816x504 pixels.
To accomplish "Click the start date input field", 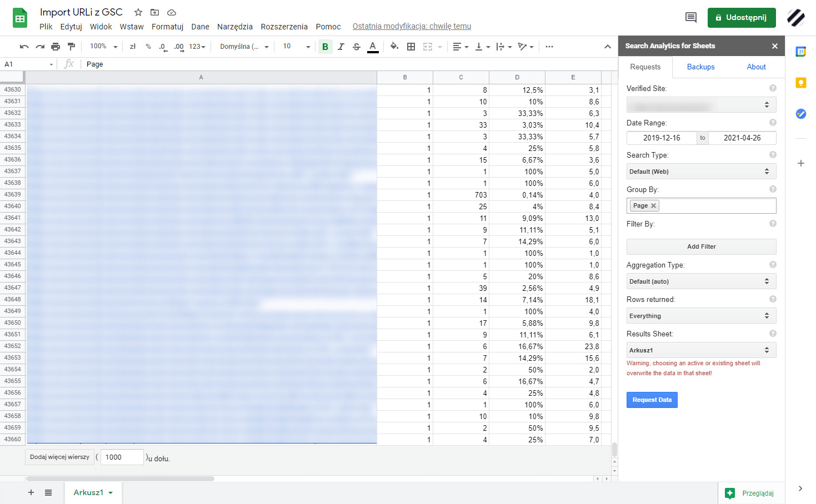I will pyautogui.click(x=662, y=138).
